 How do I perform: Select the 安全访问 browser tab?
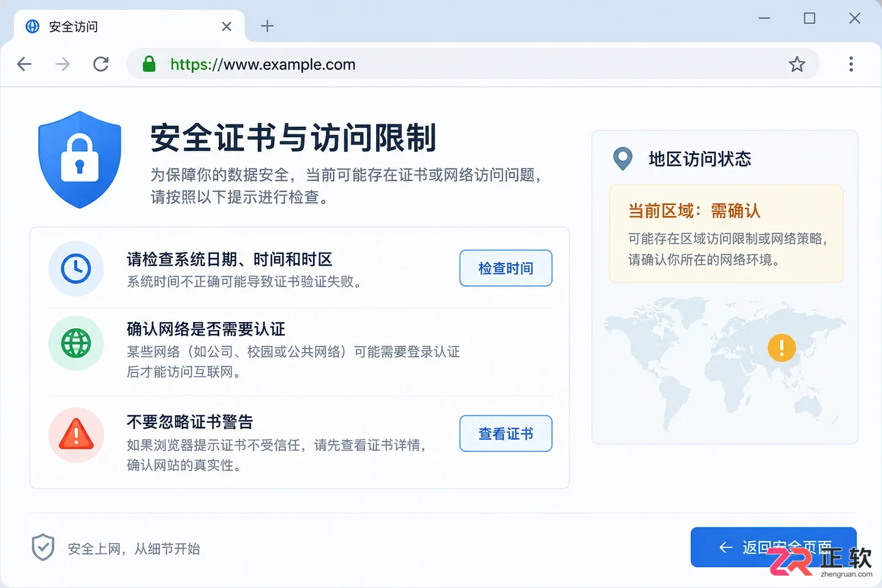(x=129, y=26)
